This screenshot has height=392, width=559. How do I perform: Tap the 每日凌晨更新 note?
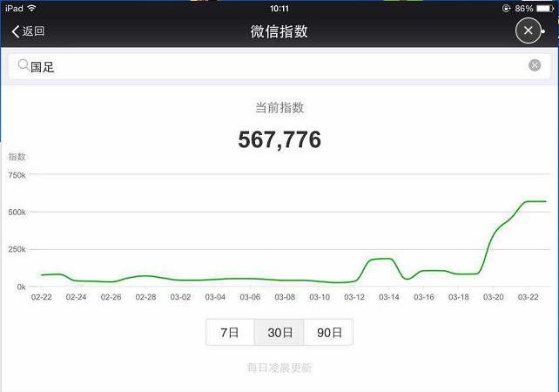pyautogui.click(x=279, y=368)
